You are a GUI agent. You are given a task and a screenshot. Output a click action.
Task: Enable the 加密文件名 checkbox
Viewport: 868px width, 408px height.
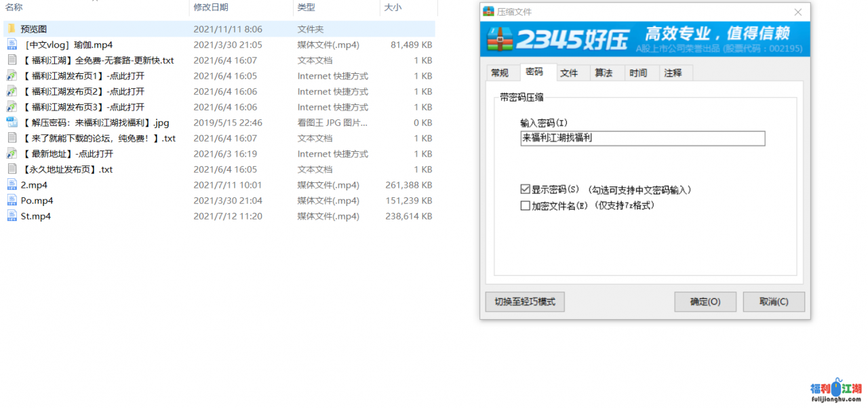(x=525, y=205)
